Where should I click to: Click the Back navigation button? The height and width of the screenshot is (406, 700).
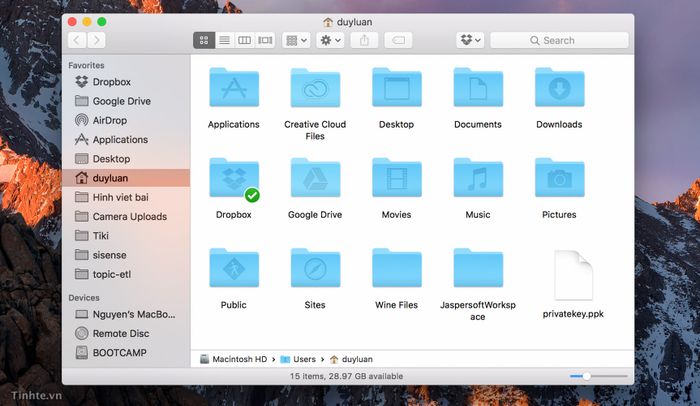tap(77, 40)
